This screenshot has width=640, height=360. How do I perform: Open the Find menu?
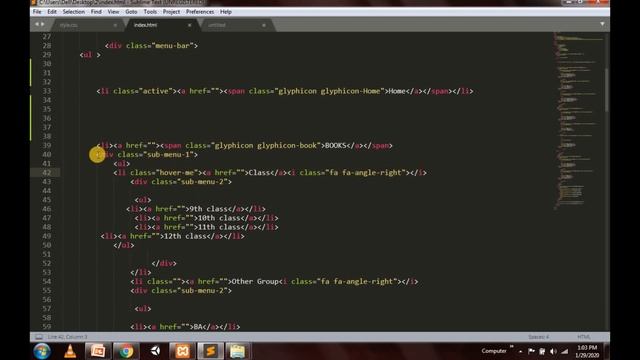(x=96, y=12)
